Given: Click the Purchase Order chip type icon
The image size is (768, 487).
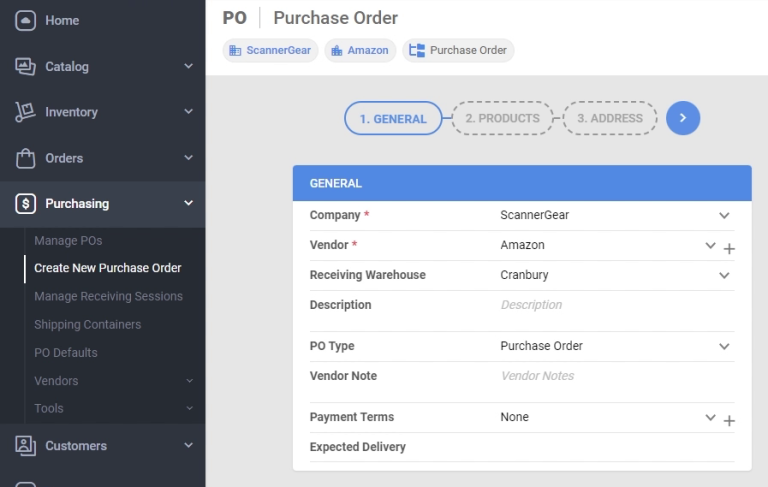Looking at the screenshot, I should [x=417, y=50].
